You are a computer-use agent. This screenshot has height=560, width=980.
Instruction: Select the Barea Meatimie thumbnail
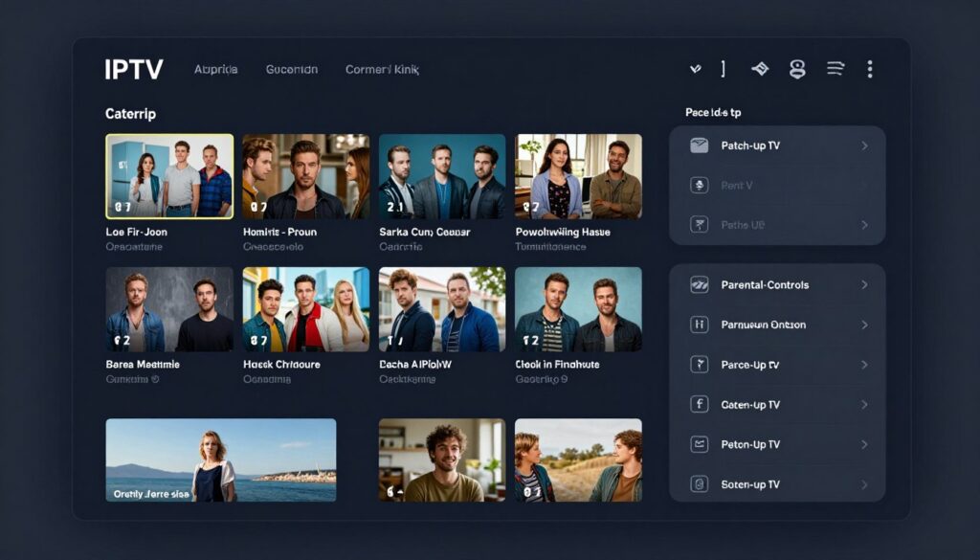point(169,309)
